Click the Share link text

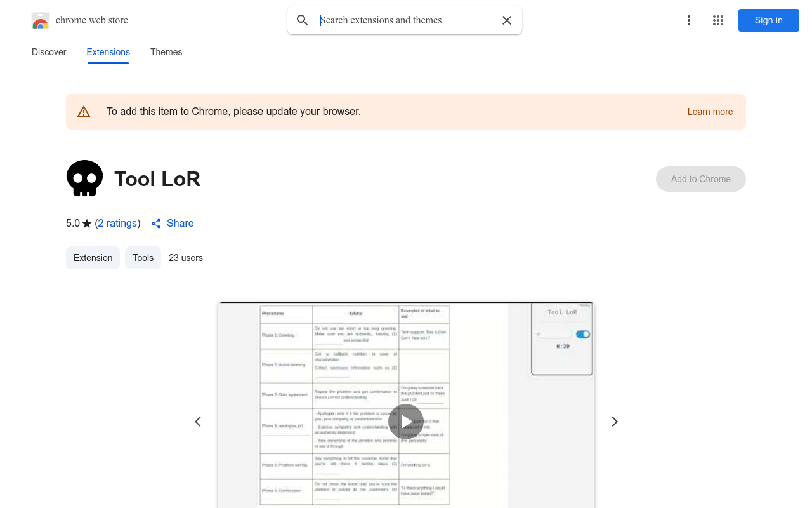[x=180, y=224]
